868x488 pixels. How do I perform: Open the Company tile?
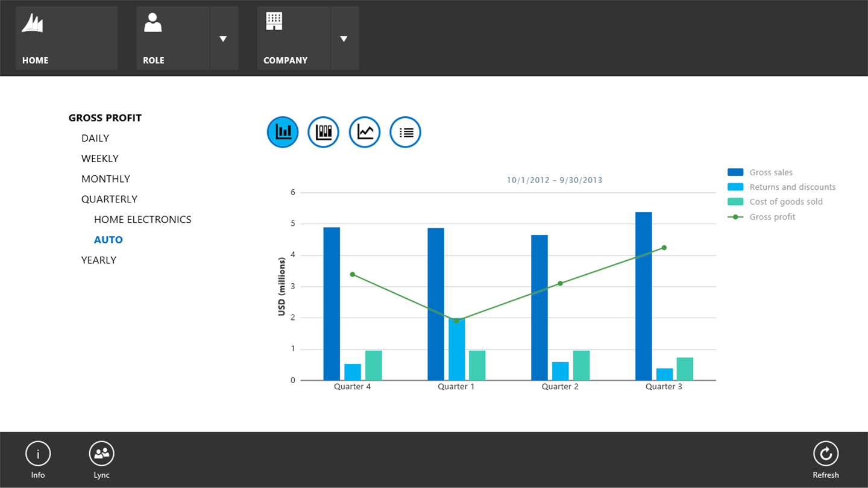click(x=294, y=38)
